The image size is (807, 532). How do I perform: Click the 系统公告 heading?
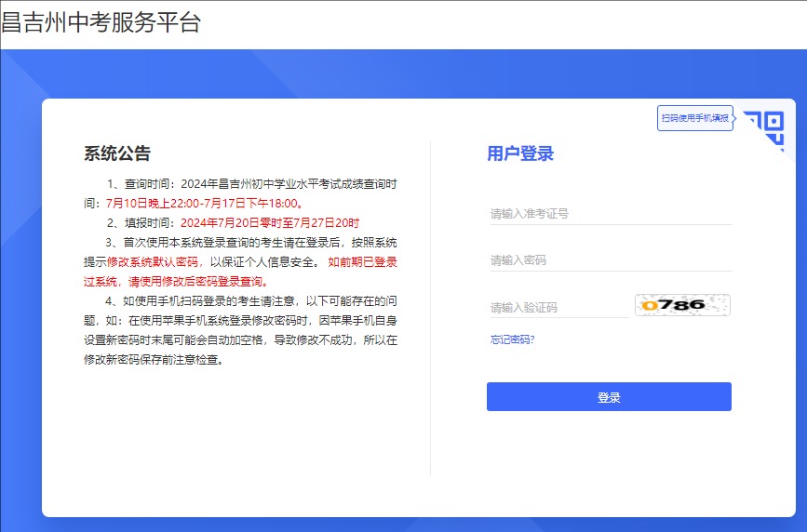tap(116, 153)
